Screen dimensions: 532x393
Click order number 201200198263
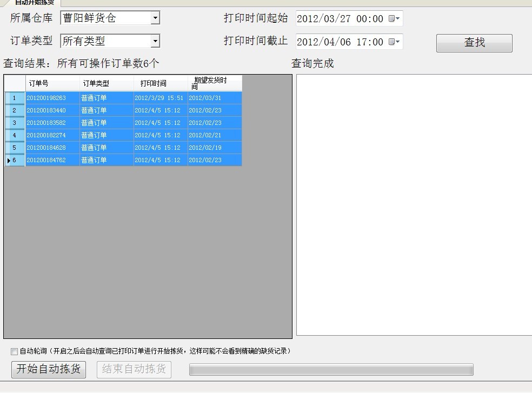[x=52, y=98]
